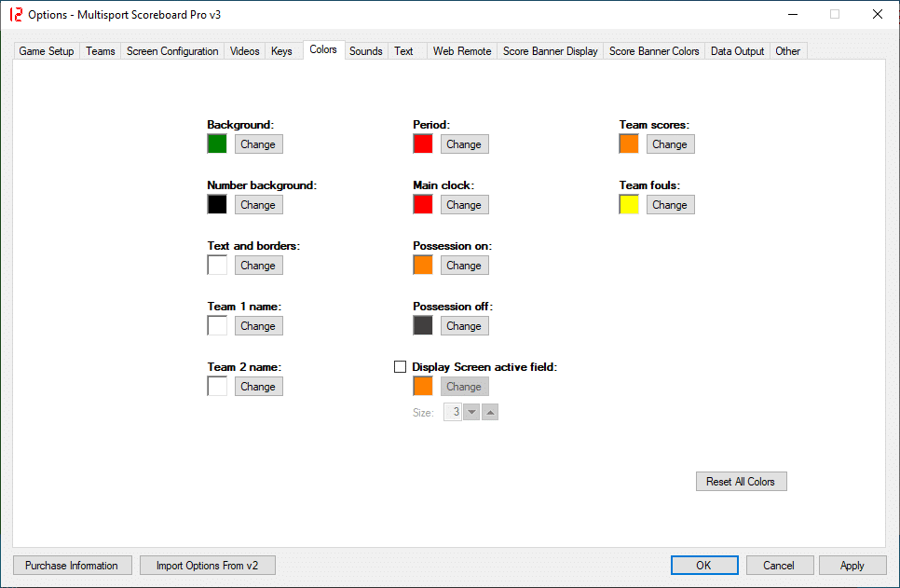The height and width of the screenshot is (588, 900).
Task: Click the black Number background swatch
Action: 217,205
